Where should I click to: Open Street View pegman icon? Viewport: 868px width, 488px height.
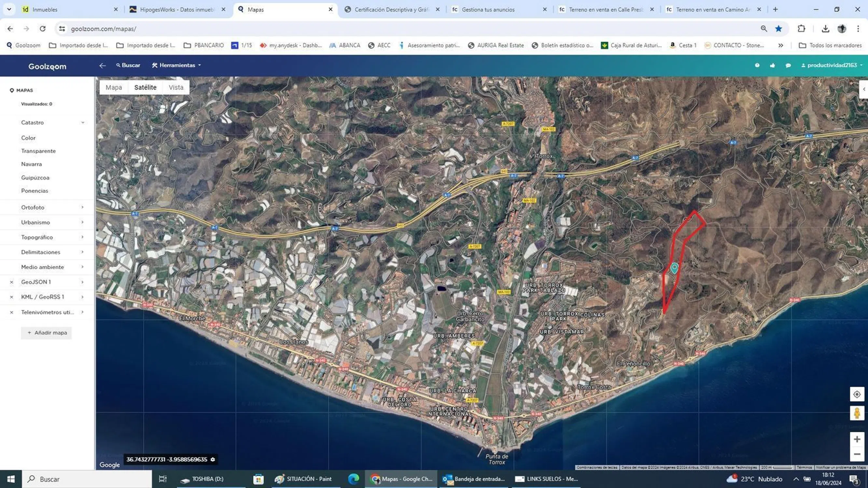(857, 413)
